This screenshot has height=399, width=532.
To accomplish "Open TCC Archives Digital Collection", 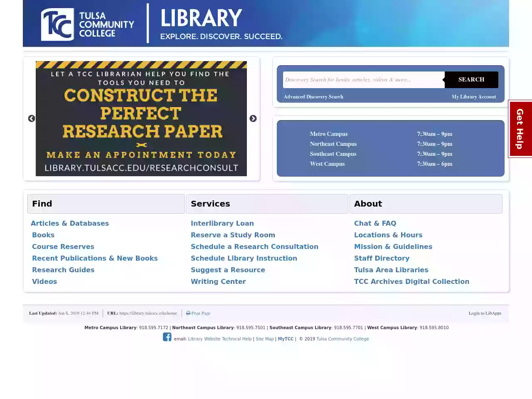I will click(411, 281).
